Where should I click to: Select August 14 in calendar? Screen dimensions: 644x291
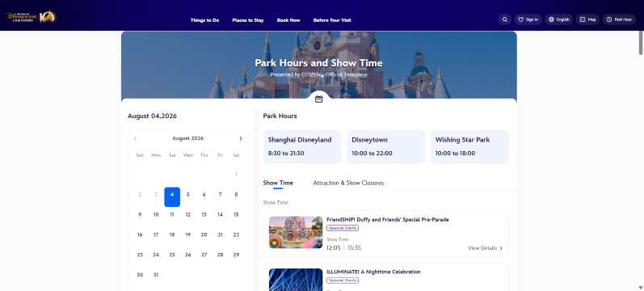click(x=220, y=214)
